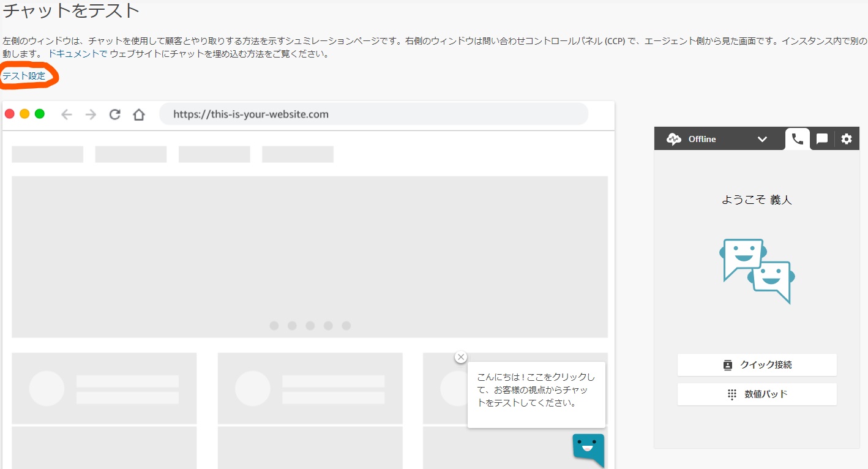Click the contact card icon on クイック接続
The width and height of the screenshot is (868, 469).
pos(728,364)
